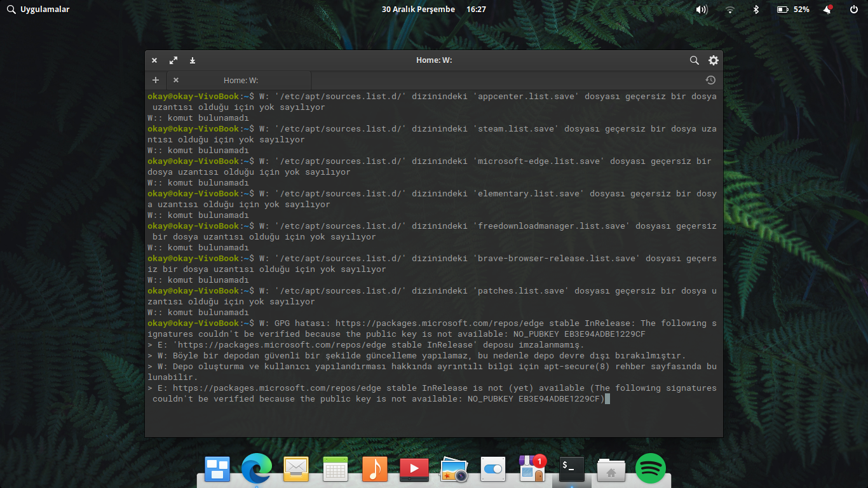Close the 'Home: W:' tab with its x
Screen dimensions: 868x488
coord(176,80)
